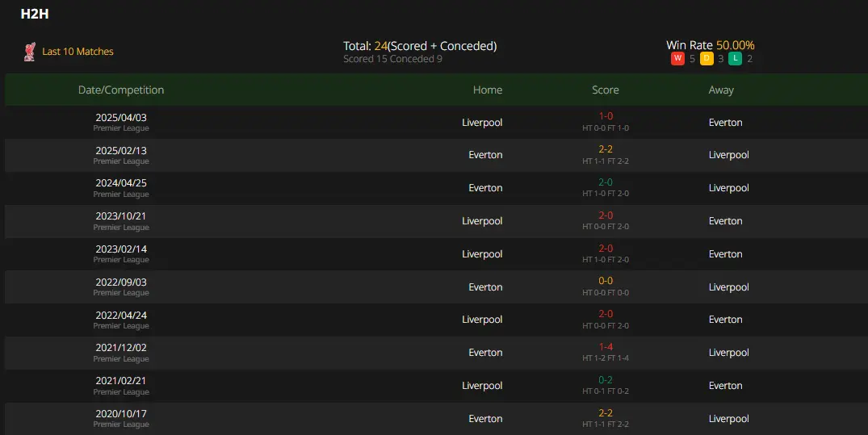This screenshot has width=868, height=435.
Task: Click Scored 15 Conceded 9 text
Action: (392, 59)
